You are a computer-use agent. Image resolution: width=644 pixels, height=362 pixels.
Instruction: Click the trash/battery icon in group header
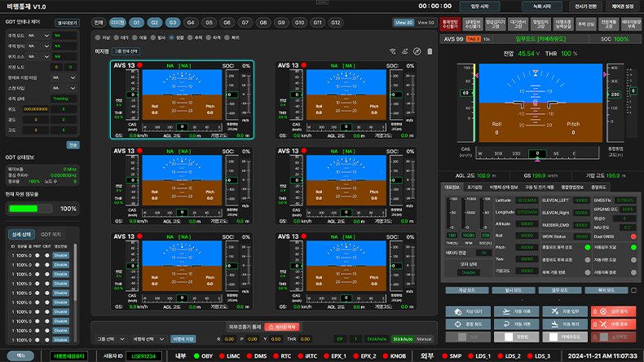(x=430, y=51)
